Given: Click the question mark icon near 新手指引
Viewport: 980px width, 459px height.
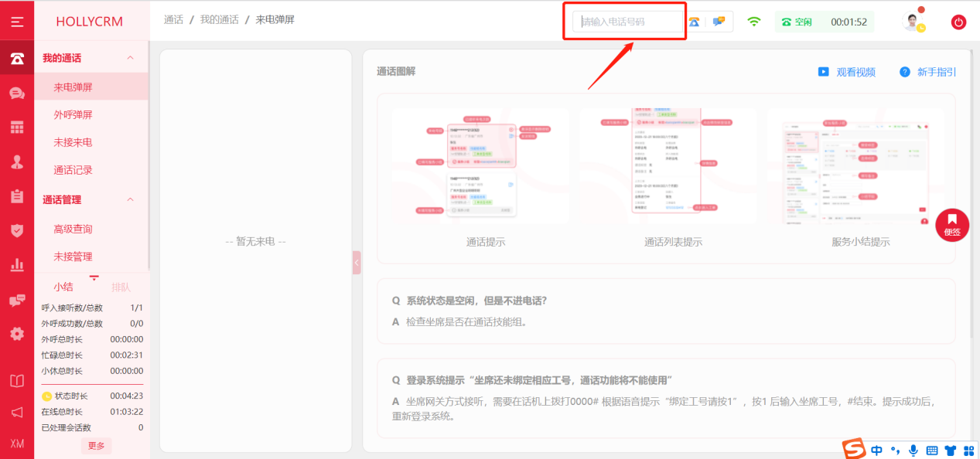Looking at the screenshot, I should [905, 72].
